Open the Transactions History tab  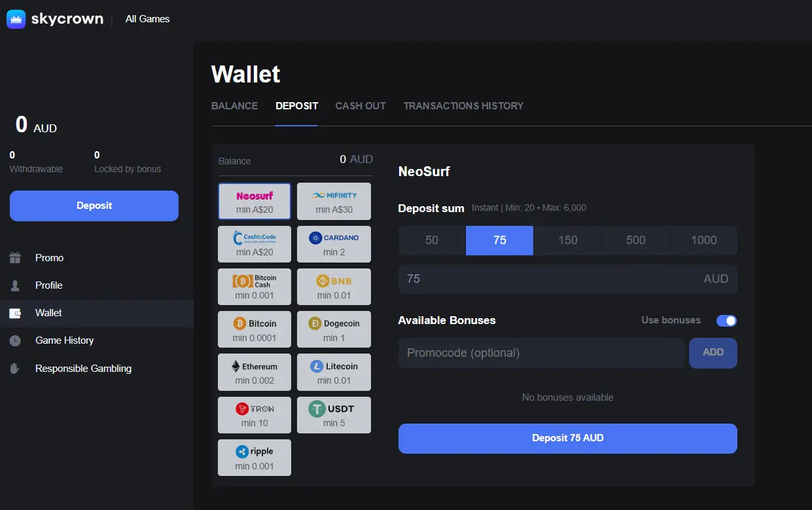(x=463, y=106)
